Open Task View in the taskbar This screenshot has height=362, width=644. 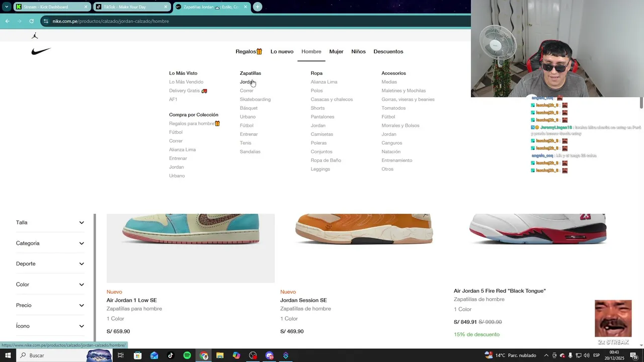tap(121, 355)
